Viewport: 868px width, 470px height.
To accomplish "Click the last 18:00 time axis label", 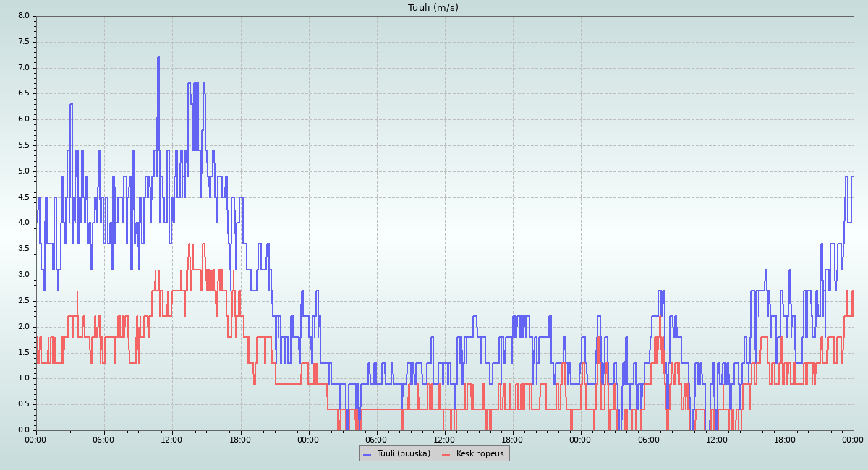I will pos(785,439).
